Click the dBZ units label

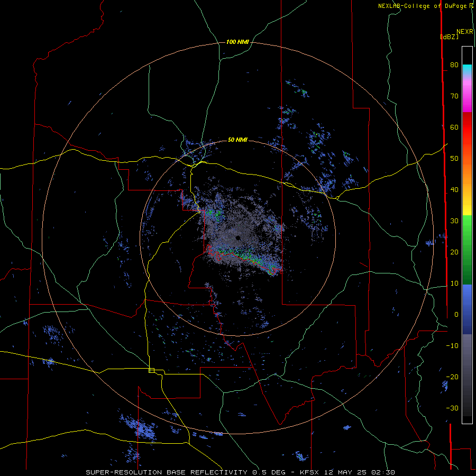point(449,36)
